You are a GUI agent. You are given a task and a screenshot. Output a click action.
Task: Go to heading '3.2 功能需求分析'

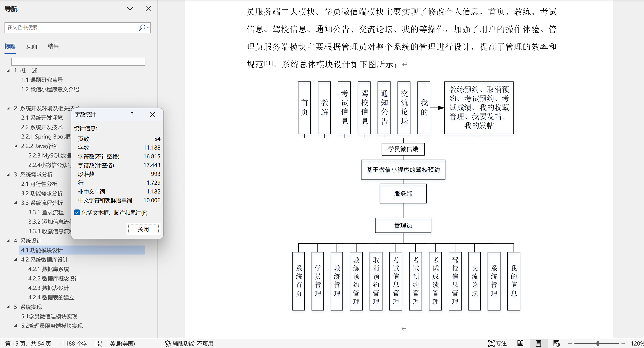pyautogui.click(x=42, y=194)
